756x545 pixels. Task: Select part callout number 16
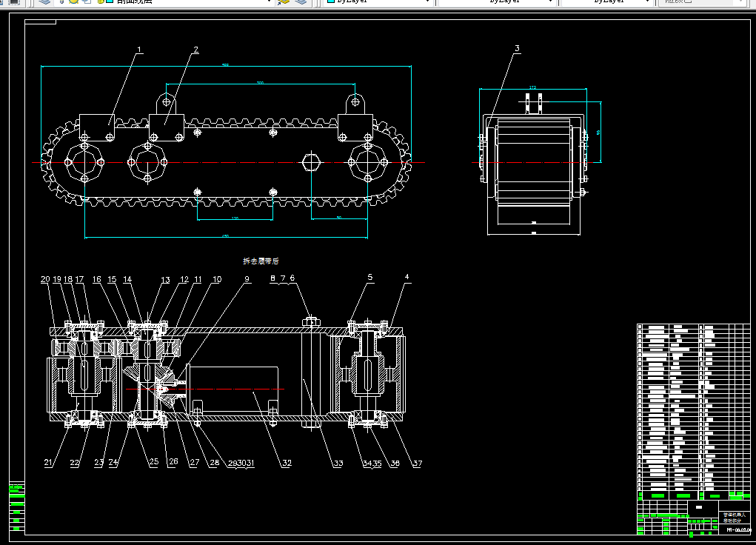[x=97, y=279]
